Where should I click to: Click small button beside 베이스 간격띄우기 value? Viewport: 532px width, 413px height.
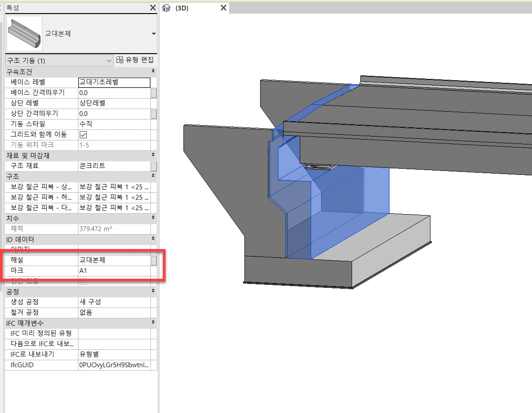(154, 93)
